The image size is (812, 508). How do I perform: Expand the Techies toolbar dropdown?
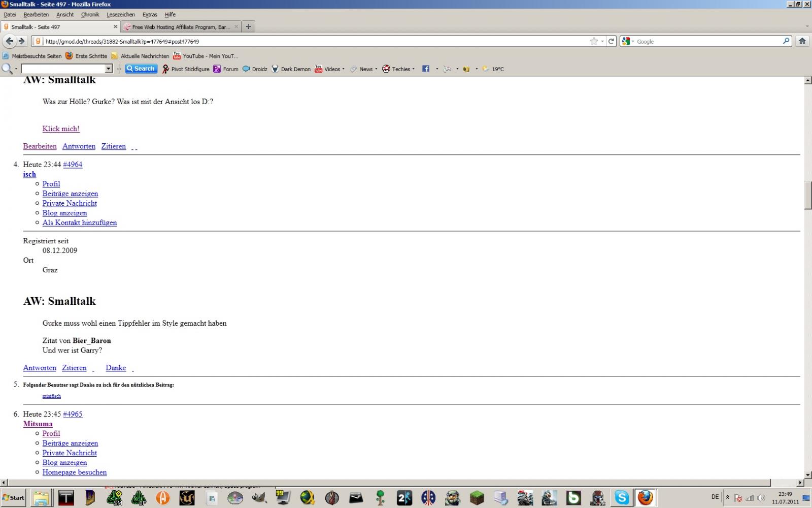(414, 69)
